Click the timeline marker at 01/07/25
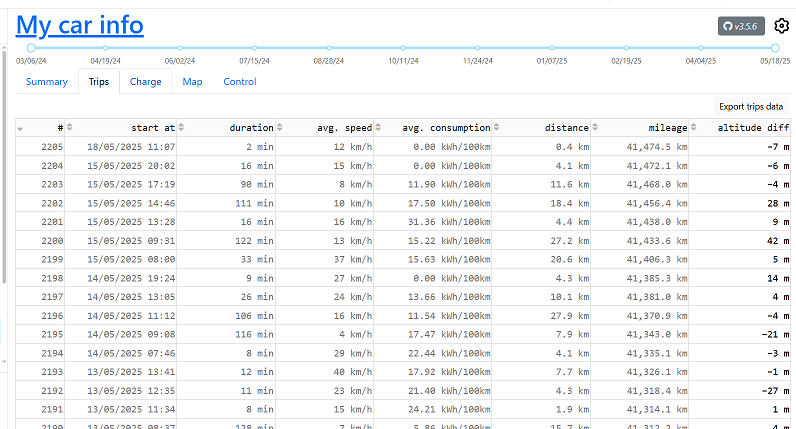The height and width of the screenshot is (429, 796). click(x=552, y=48)
